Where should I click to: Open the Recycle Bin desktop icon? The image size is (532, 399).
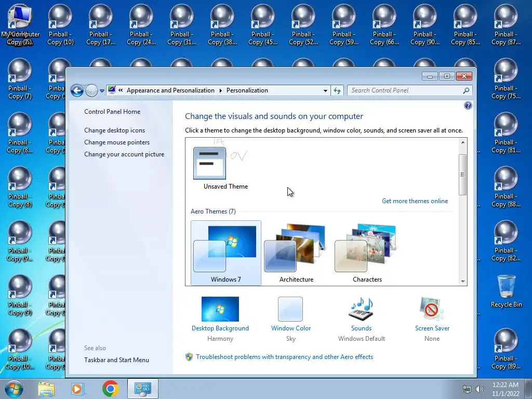(x=506, y=291)
